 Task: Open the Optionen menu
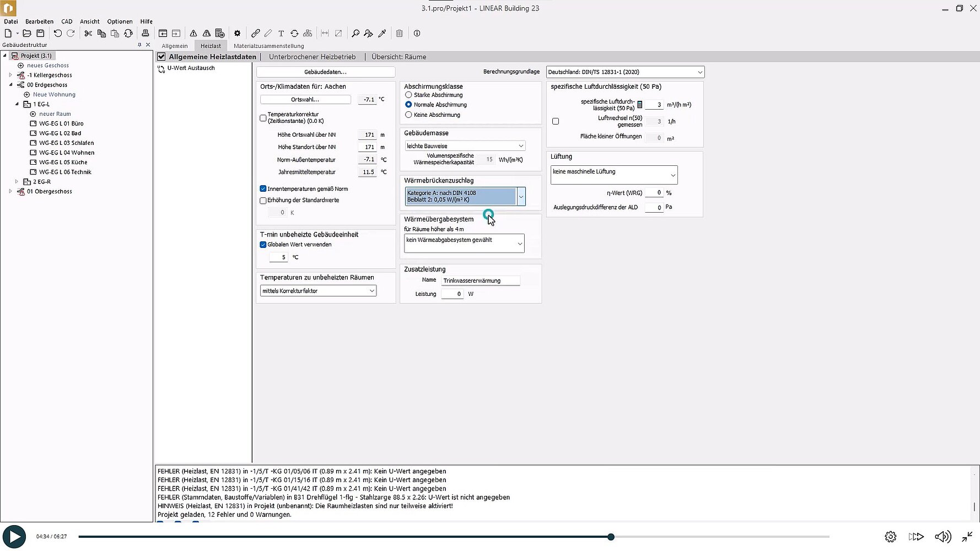[x=120, y=21]
